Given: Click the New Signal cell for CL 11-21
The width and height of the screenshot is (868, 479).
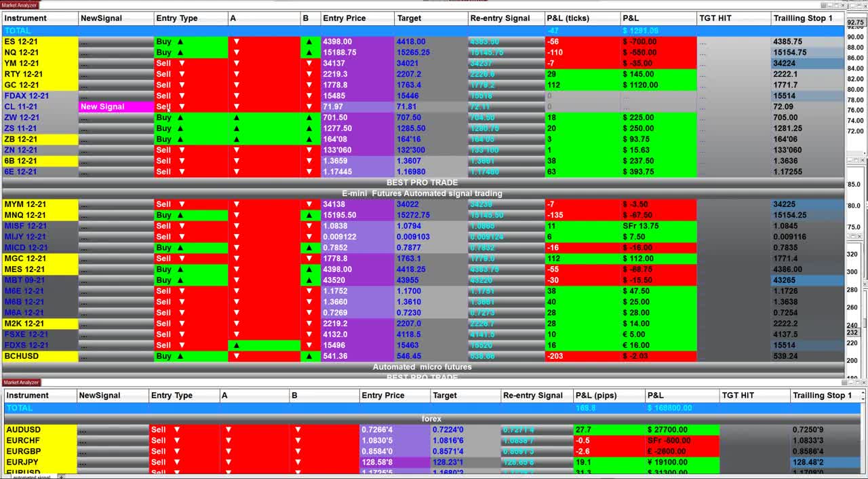Looking at the screenshot, I should click(x=116, y=107).
